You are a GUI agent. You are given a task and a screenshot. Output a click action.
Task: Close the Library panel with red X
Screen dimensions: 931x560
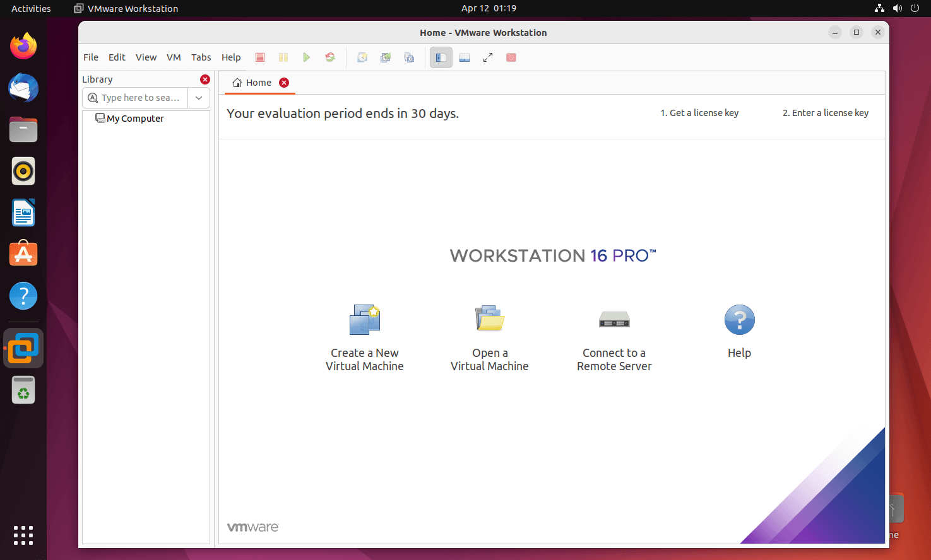[205, 79]
